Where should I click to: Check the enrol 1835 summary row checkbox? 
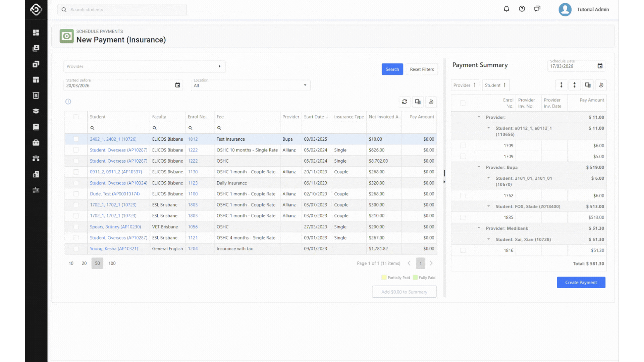(463, 218)
